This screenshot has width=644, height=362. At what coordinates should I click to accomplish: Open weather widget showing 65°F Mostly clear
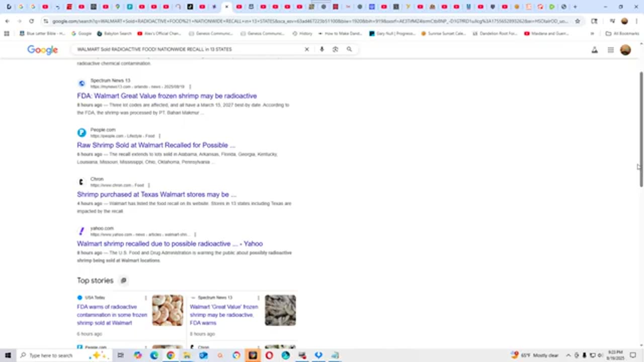click(535, 355)
